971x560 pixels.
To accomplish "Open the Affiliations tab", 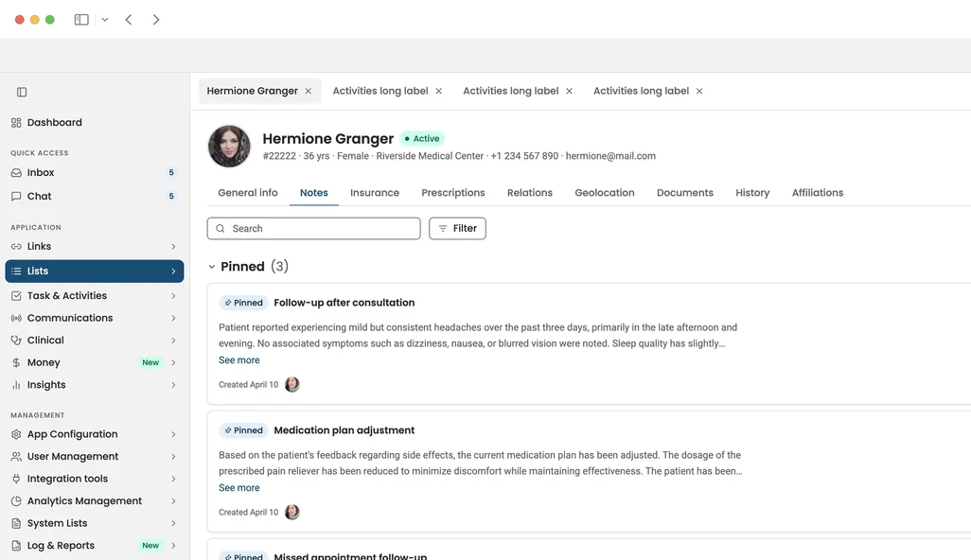I will coord(818,192).
